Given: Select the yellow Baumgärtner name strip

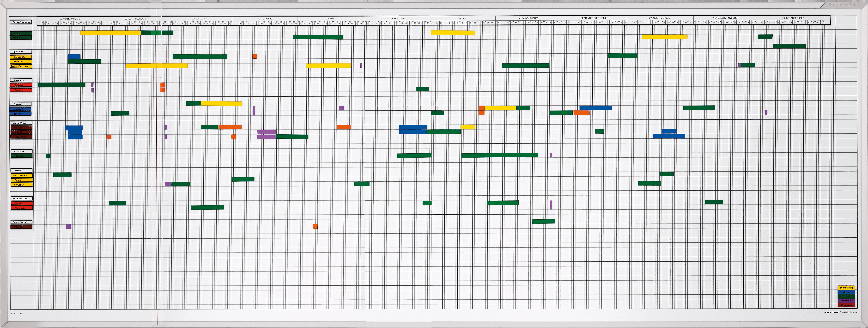Looking at the screenshot, I should point(21,66).
